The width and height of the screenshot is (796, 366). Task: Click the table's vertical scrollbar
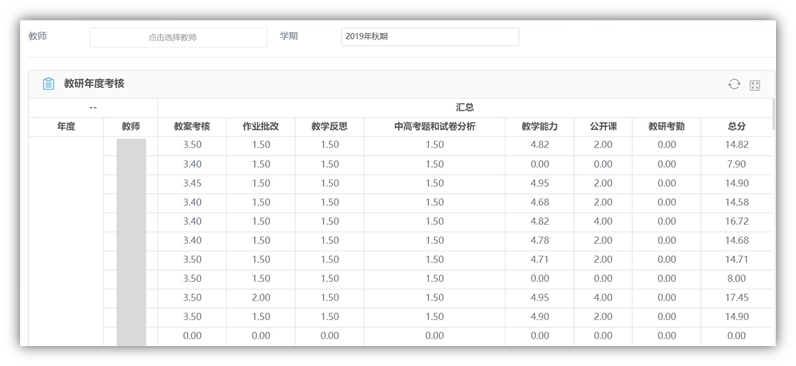[774, 114]
